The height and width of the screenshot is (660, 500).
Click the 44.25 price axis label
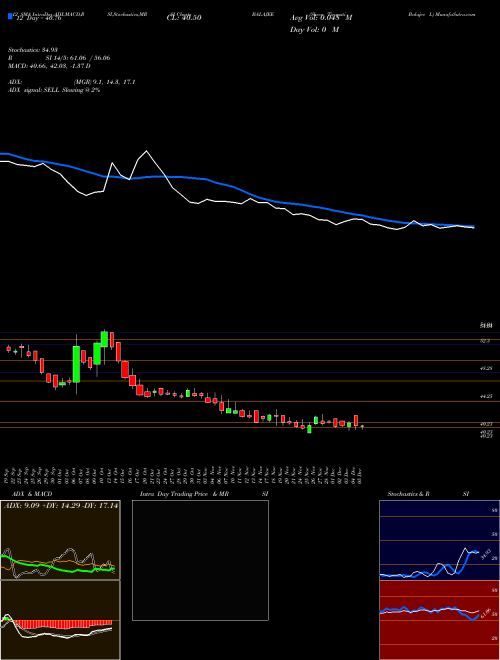[486, 397]
